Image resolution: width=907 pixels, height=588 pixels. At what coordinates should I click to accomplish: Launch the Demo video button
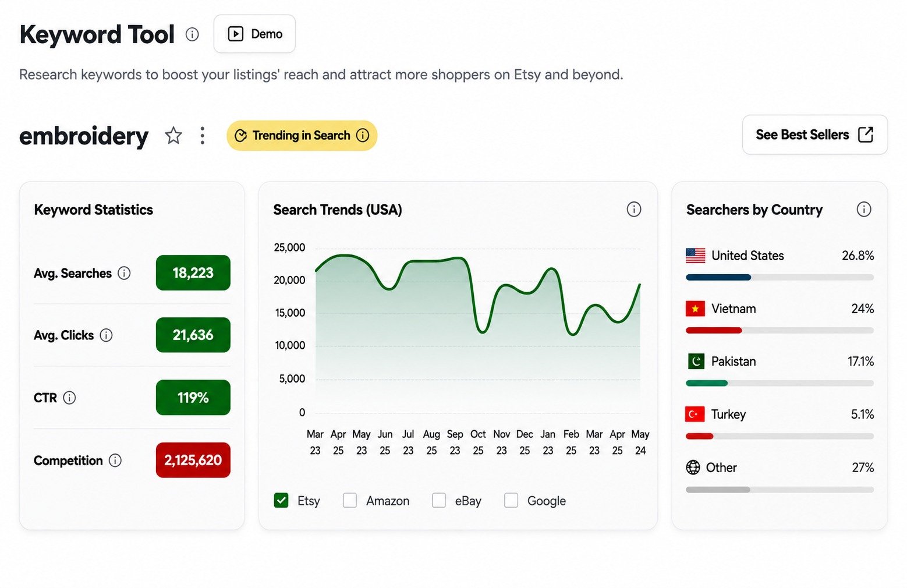coord(254,34)
